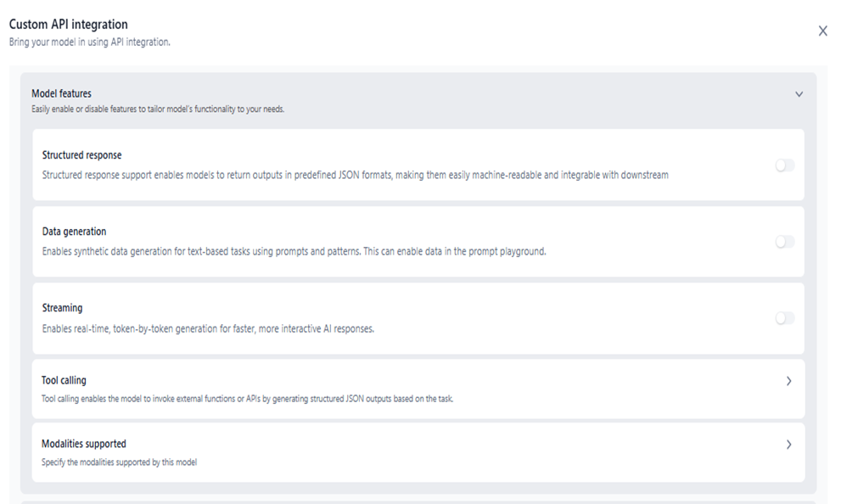Screen dimensions: 841x504
Task: Close the Custom API integration dialog
Action: coord(822,31)
